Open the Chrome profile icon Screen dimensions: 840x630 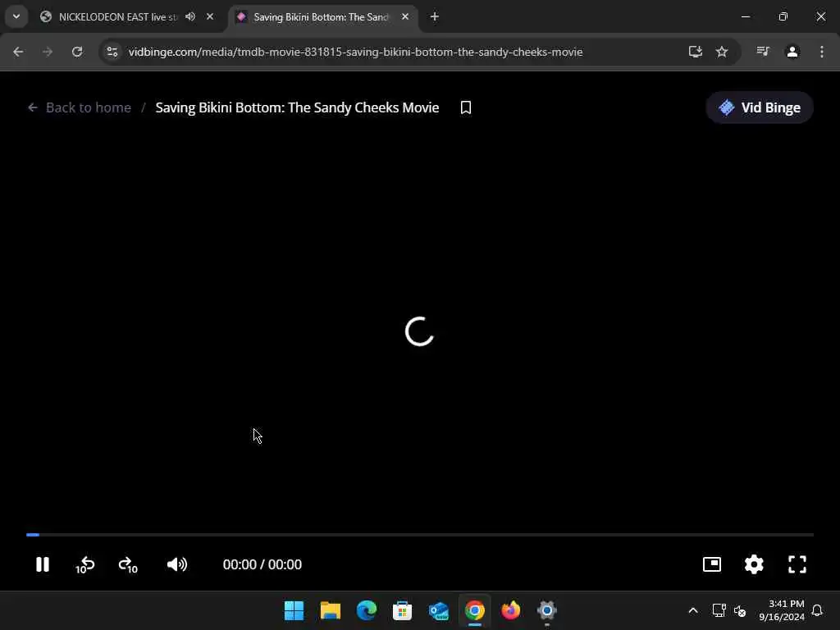(792, 52)
